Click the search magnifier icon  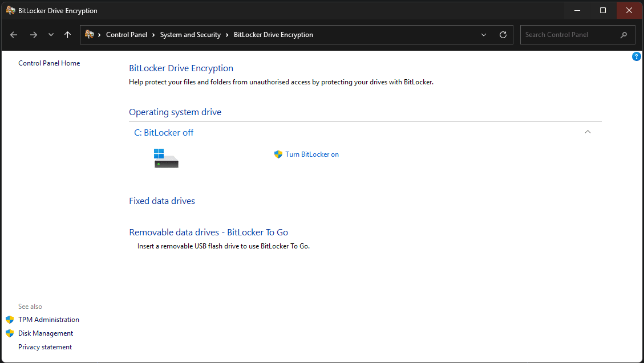pyautogui.click(x=623, y=35)
